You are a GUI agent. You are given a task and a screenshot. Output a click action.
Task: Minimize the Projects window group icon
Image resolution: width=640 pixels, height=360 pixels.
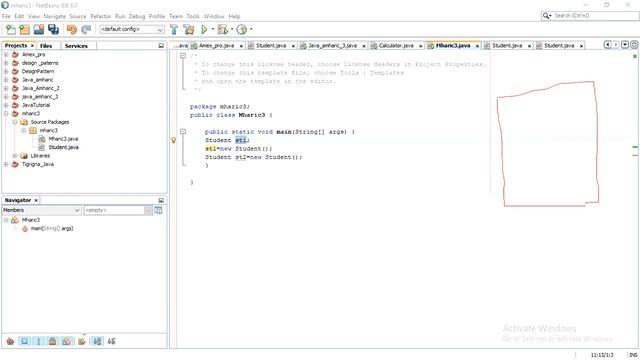point(161,46)
